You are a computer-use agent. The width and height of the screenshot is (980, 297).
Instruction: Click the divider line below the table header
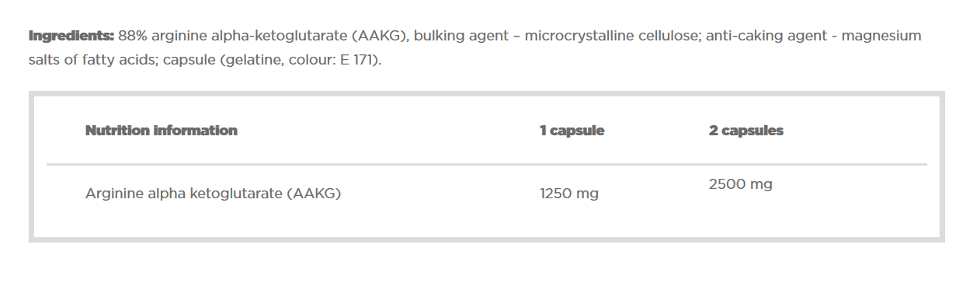[486, 164]
